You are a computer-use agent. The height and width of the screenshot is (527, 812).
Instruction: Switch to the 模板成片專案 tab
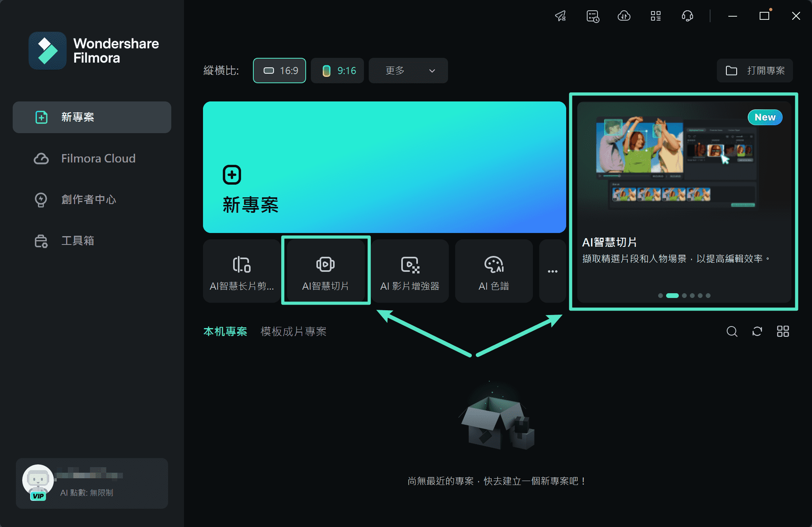293,331
